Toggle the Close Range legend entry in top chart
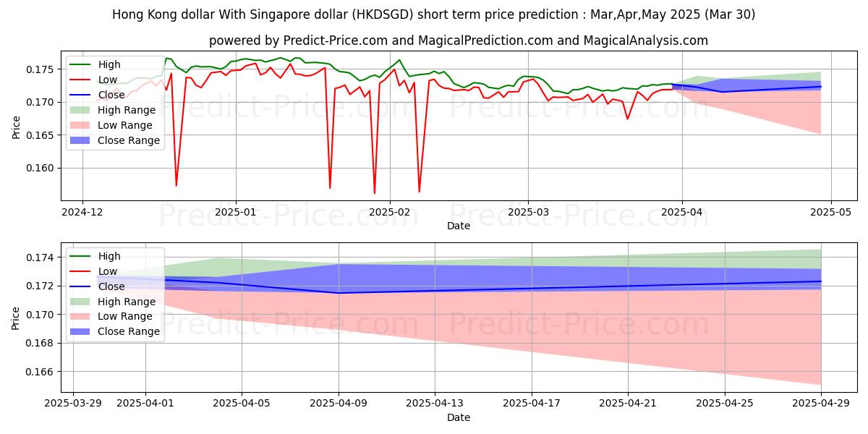The image size is (868, 434). click(109, 140)
